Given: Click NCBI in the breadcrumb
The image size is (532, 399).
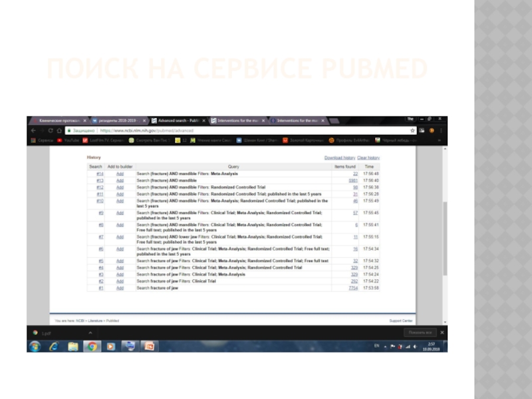Looking at the screenshot, I should pos(80,321).
